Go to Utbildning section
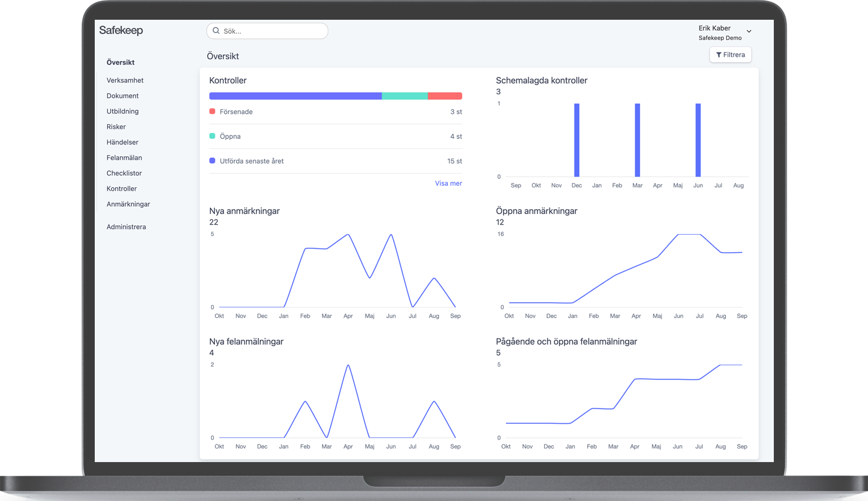Viewport: 868px width, 501px height. coord(122,112)
